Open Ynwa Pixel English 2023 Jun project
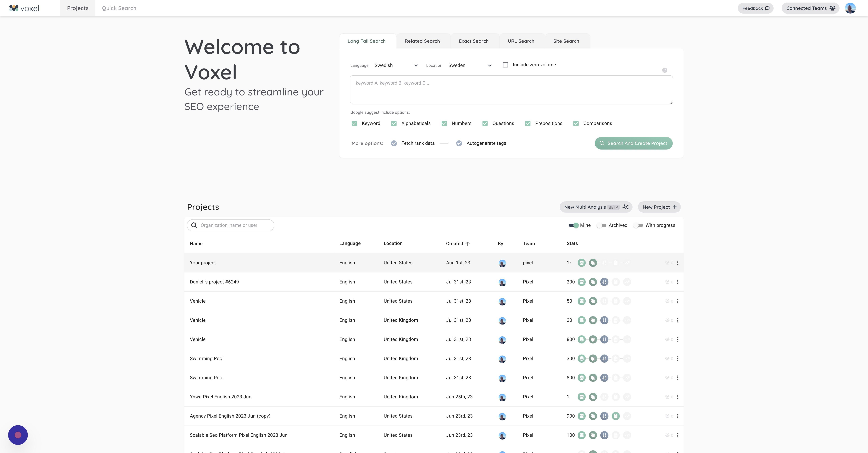Viewport: 868px width, 453px height. [x=220, y=397]
